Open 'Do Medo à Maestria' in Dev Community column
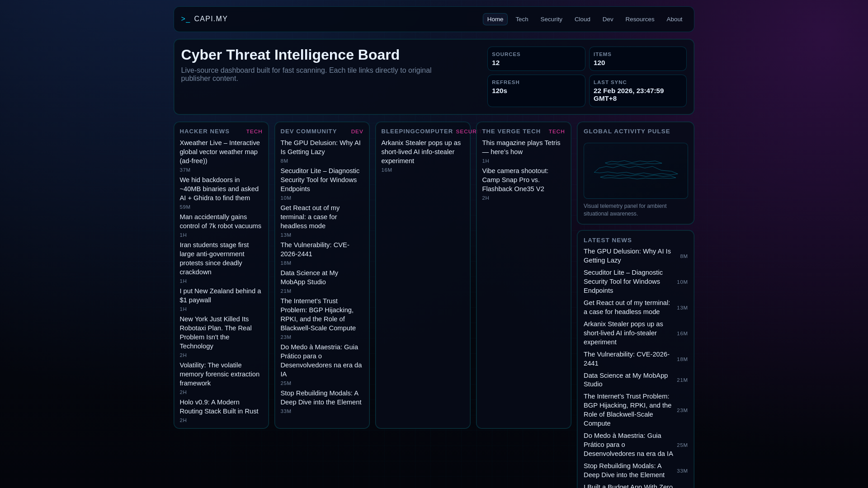 321,361
